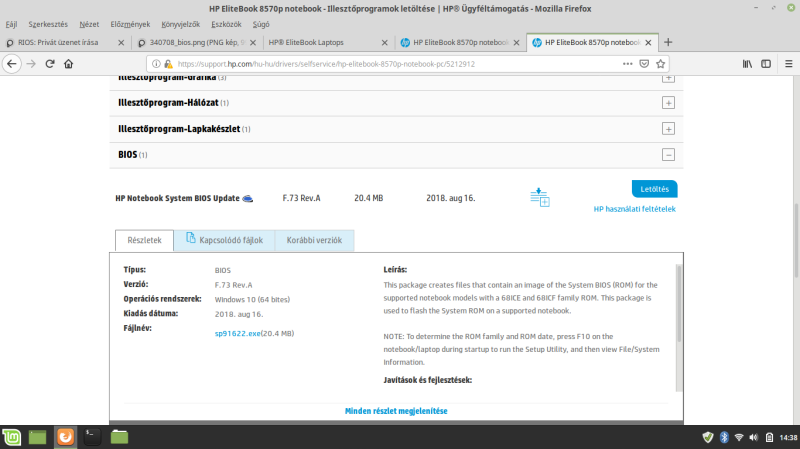Viewport: 800px width, 449px height.
Task: Open Firefox from the taskbar
Action: click(65, 437)
